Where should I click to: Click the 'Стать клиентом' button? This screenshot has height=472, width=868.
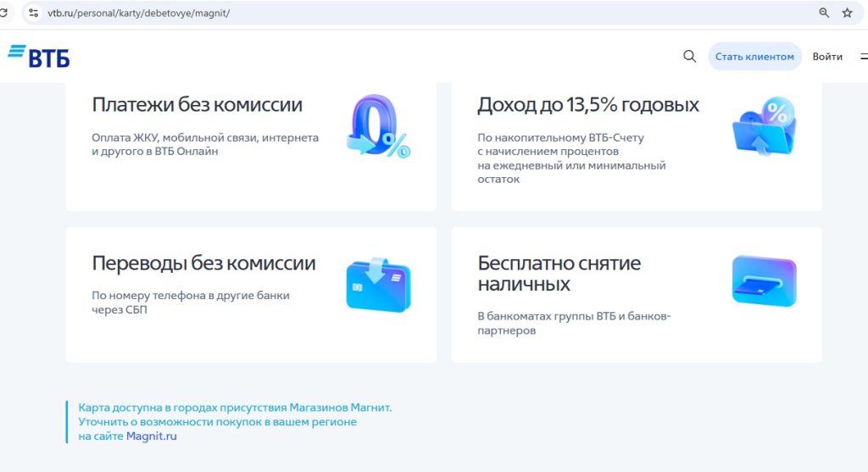coord(754,57)
